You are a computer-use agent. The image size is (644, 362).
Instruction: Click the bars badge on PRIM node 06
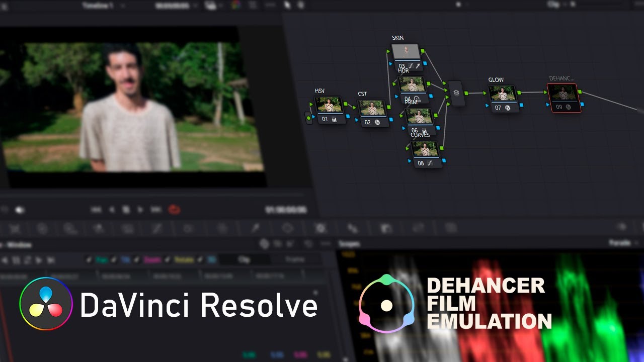tap(424, 131)
